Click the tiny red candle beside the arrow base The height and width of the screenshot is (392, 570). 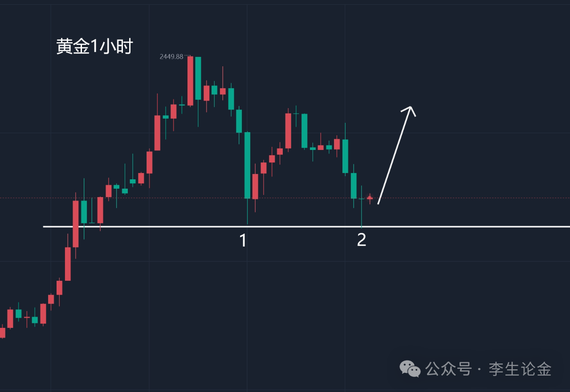pyautogui.click(x=370, y=198)
